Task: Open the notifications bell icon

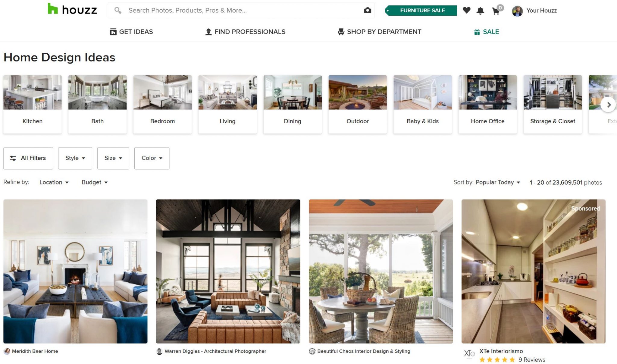Action: click(481, 11)
